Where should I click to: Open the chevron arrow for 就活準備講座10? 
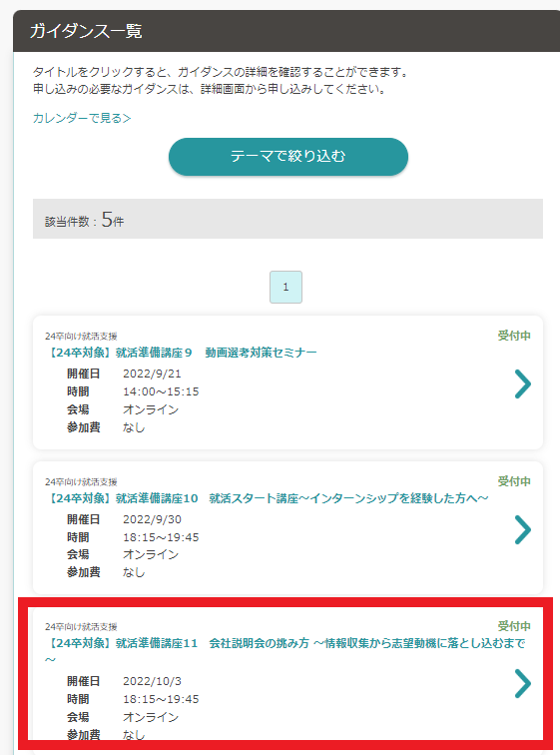[523, 529]
